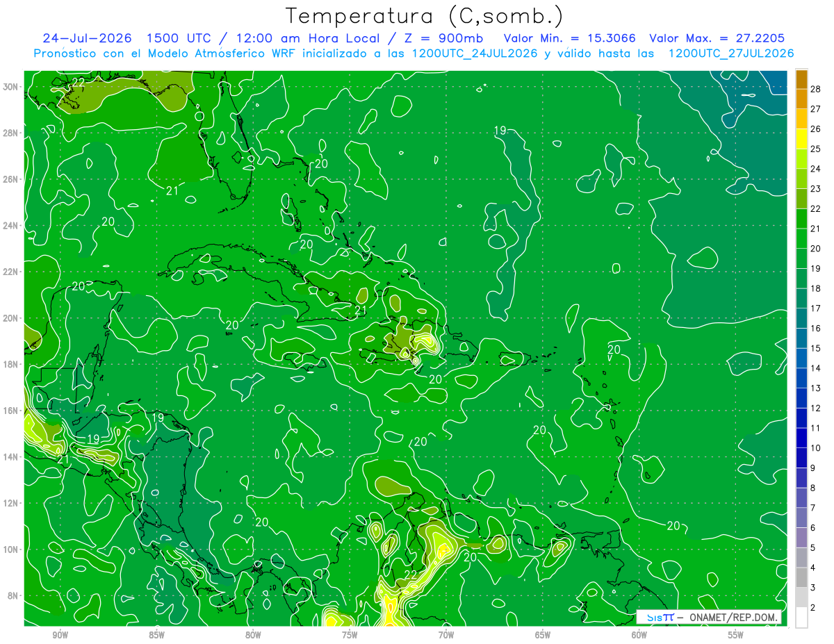Select the gray legend swatch between 3 and 4
Screen dimensions: 834x644
tap(801, 577)
